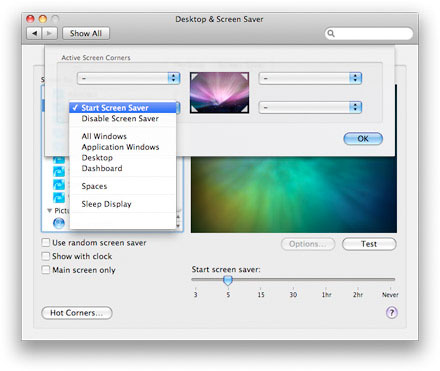Image resolution: width=440 pixels, height=371 pixels.
Task: Select the round blue icon under Pictures
Action: click(x=59, y=223)
